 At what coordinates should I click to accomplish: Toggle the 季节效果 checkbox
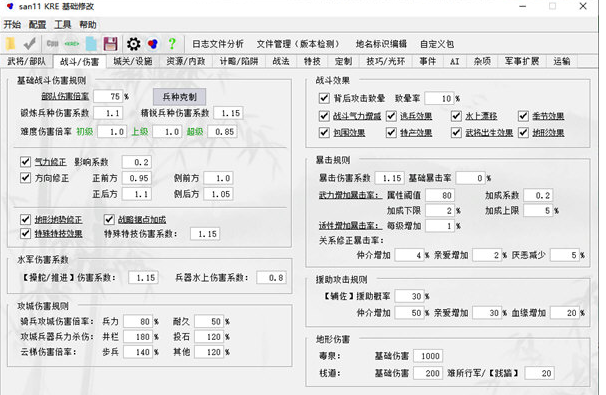[x=523, y=116]
